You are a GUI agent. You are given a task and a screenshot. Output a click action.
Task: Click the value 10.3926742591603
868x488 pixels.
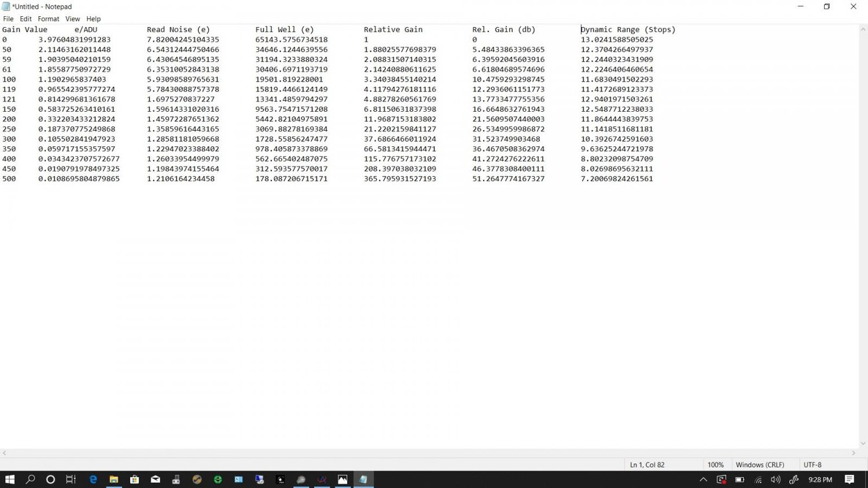617,139
